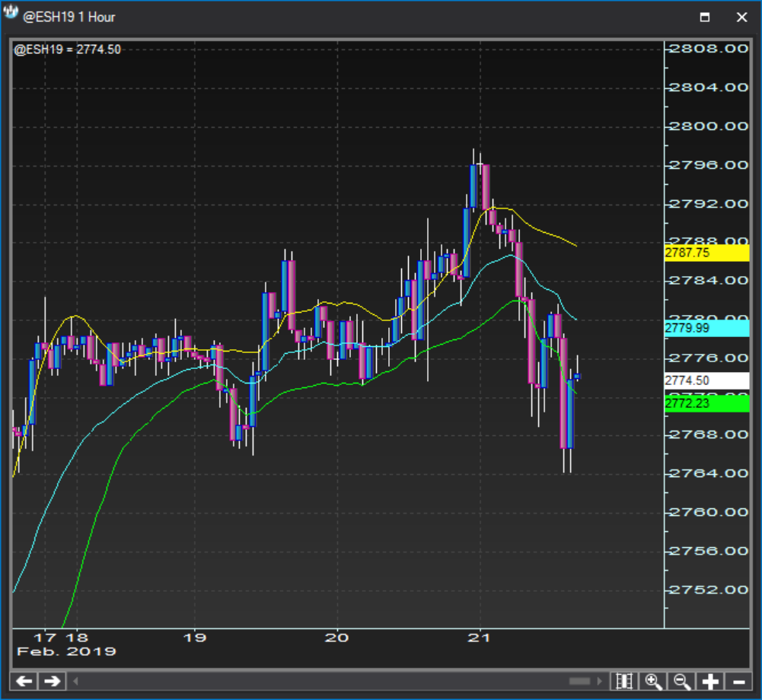Click the plus icon in bottom toolbar

pos(710,682)
